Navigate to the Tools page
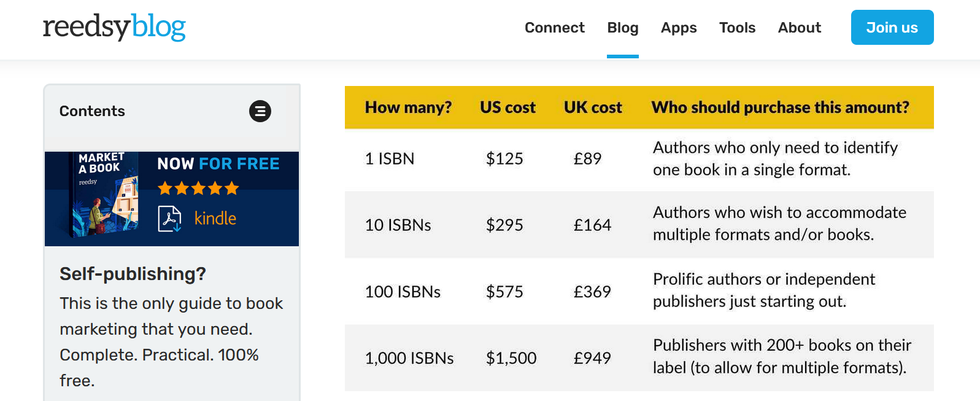Screen dimensions: 980x401 (737, 27)
